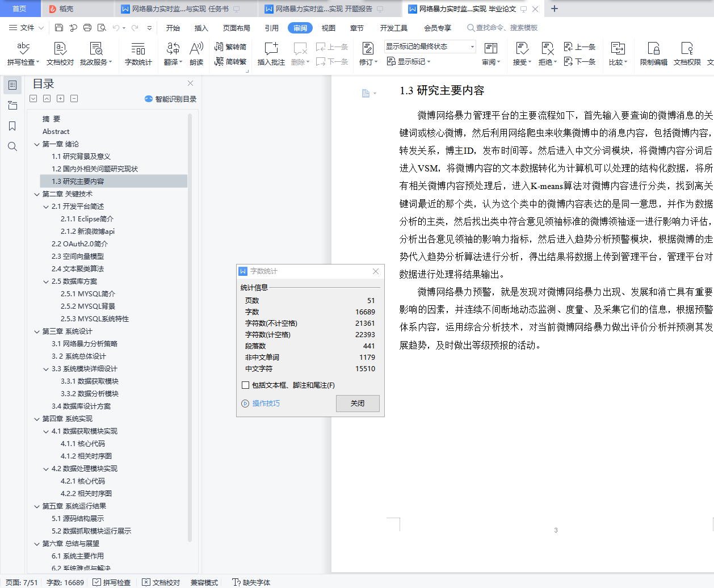Open the 审阅 review pane button

[x=491, y=54]
